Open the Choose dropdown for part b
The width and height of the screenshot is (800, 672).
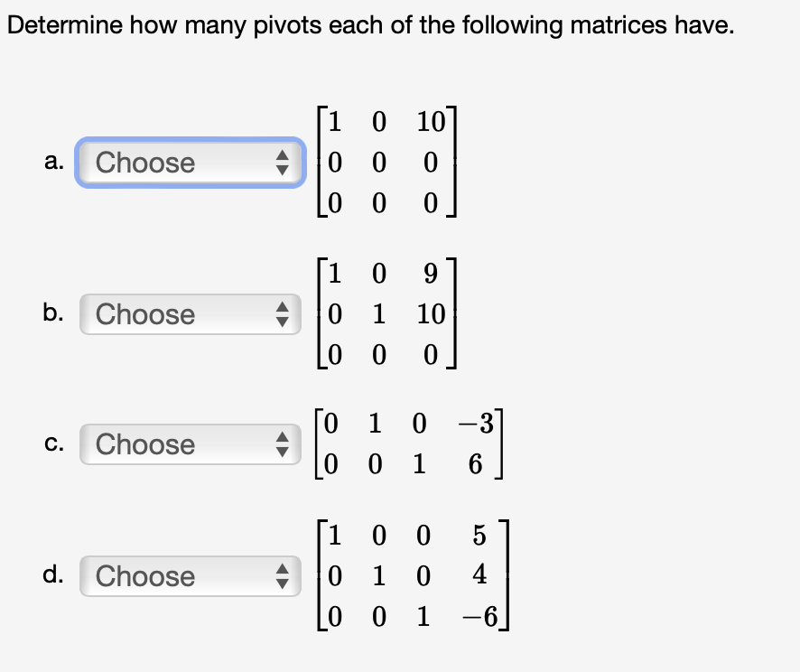[181, 314]
